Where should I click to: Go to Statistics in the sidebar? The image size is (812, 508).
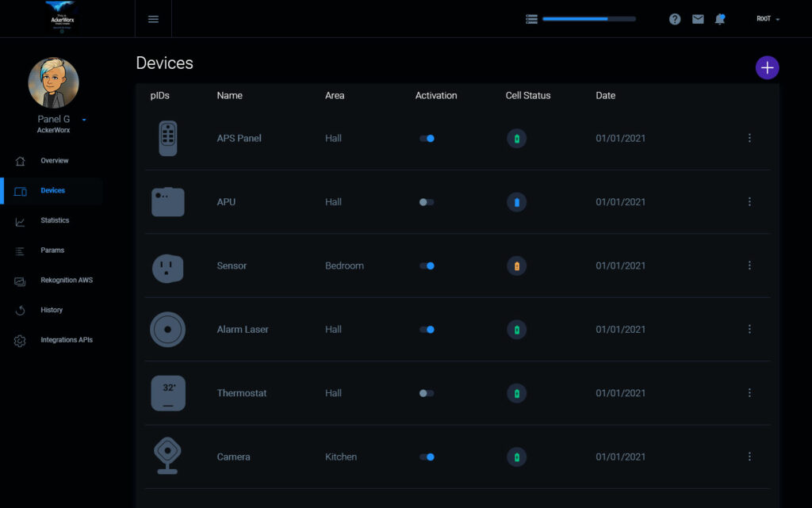point(55,220)
